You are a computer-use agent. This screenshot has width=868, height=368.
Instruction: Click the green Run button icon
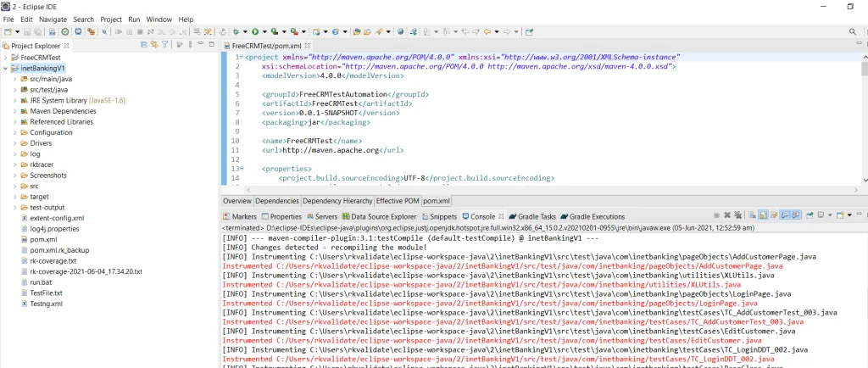[254, 31]
